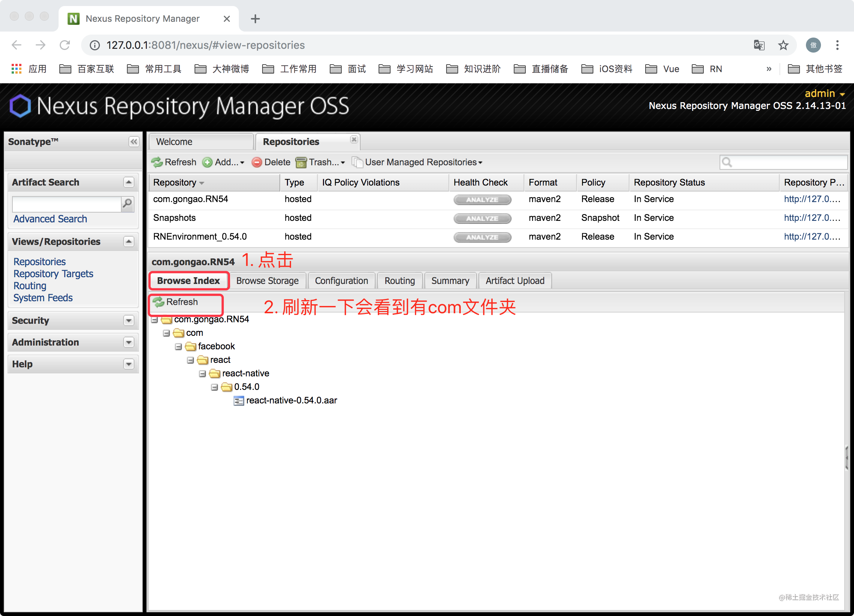The image size is (854, 616).
Task: Click the repository filter search field
Action: (x=784, y=162)
